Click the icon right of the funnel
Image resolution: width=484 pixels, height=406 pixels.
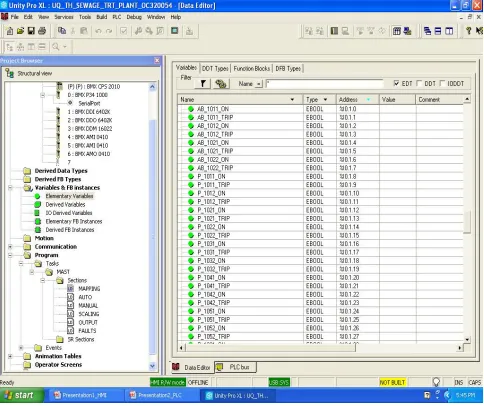tap(221, 84)
